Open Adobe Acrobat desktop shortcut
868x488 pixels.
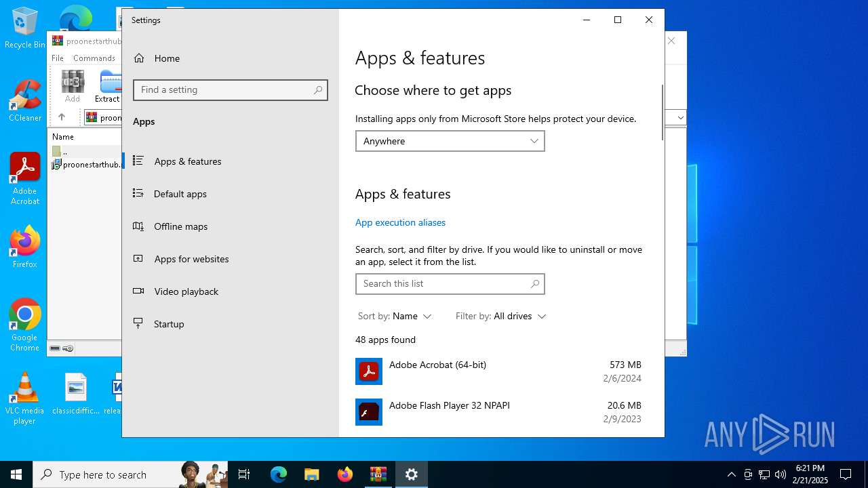[x=24, y=178]
